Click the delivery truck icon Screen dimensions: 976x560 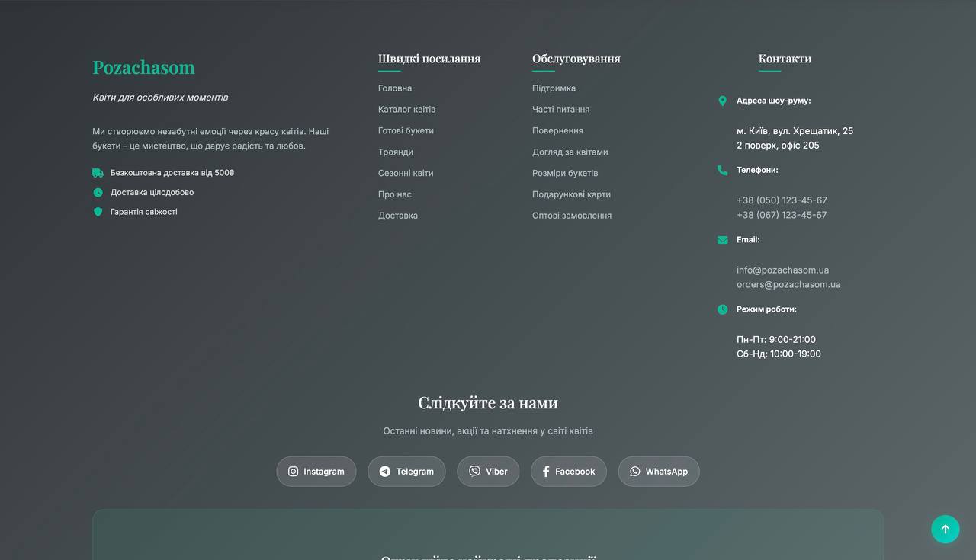[98, 173]
